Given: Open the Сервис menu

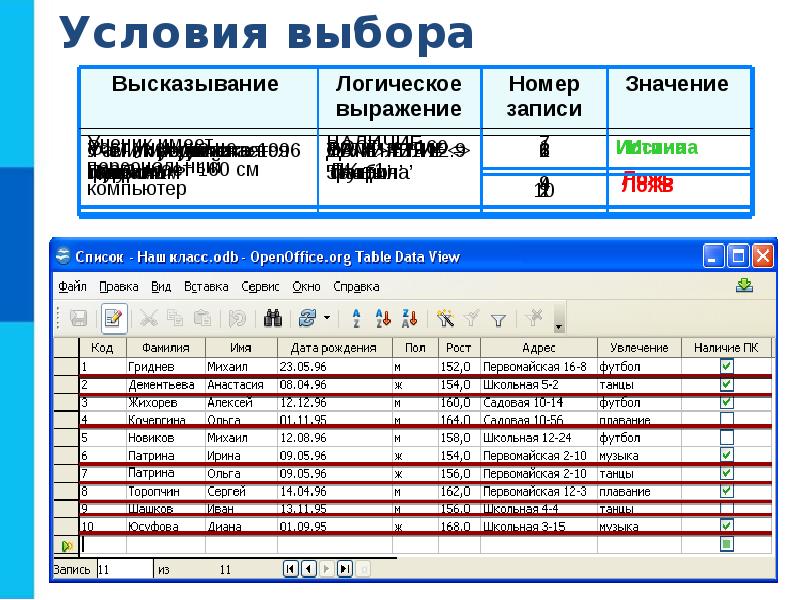Looking at the screenshot, I should coord(260,286).
